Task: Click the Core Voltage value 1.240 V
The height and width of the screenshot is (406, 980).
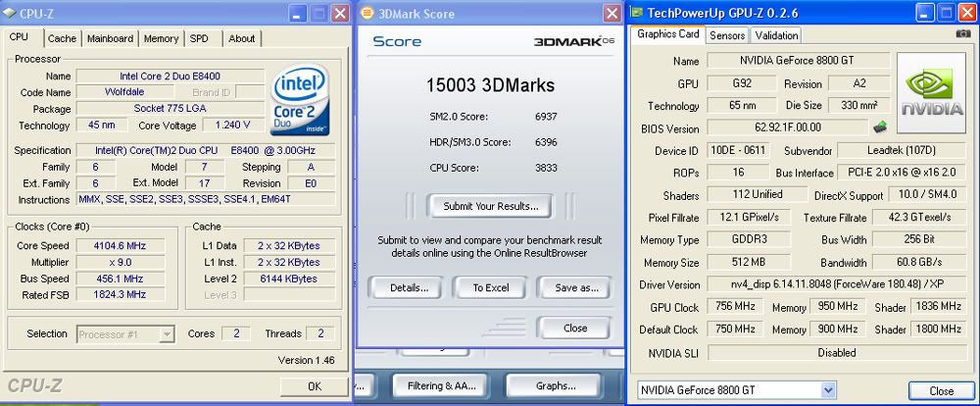Action: [x=232, y=126]
